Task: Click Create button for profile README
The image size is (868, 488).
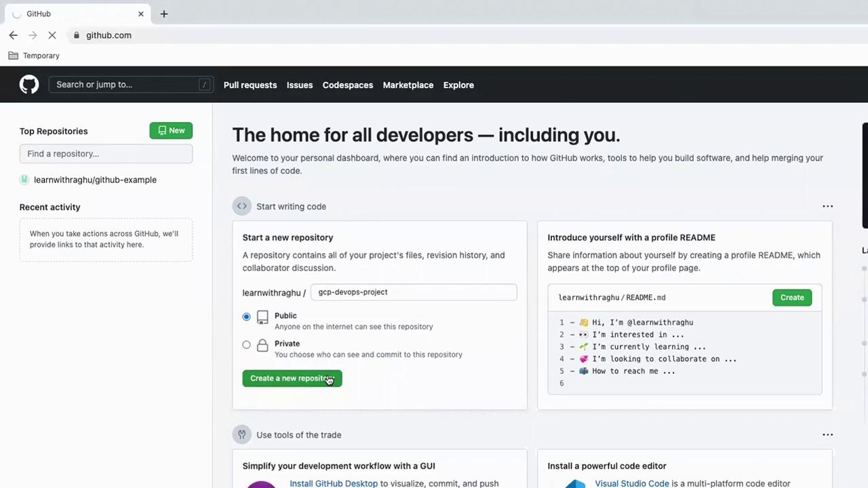Action: point(792,298)
